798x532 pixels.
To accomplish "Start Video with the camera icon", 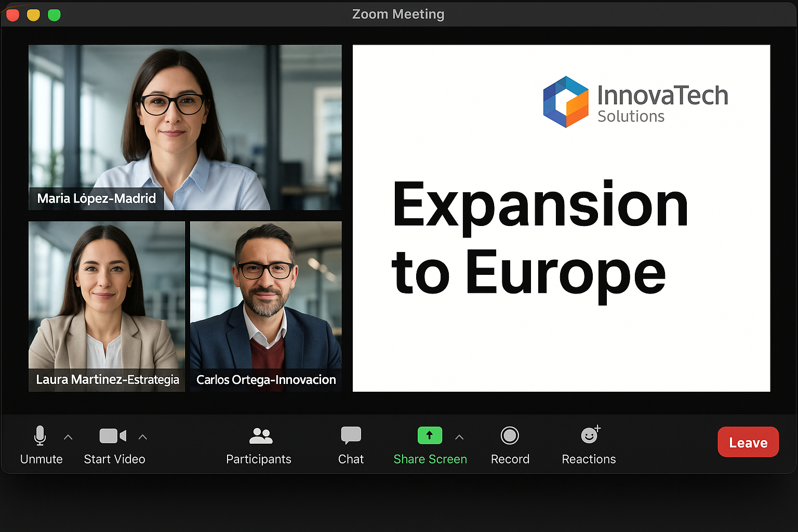I will pyautogui.click(x=113, y=436).
